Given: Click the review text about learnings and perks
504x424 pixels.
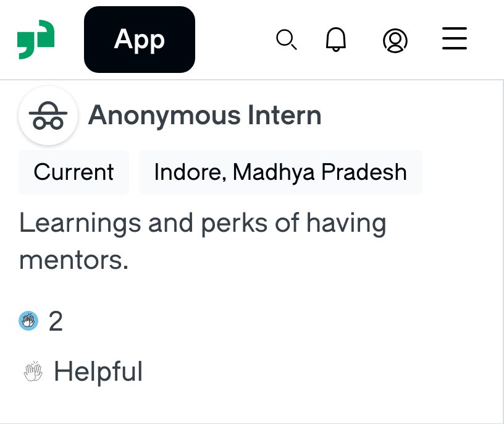Looking at the screenshot, I should tap(203, 241).
